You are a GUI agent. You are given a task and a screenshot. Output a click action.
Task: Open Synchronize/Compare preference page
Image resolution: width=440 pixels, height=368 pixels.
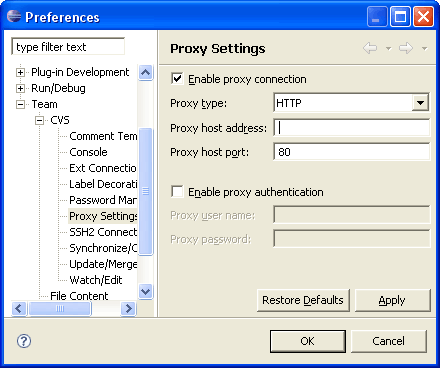(x=103, y=248)
